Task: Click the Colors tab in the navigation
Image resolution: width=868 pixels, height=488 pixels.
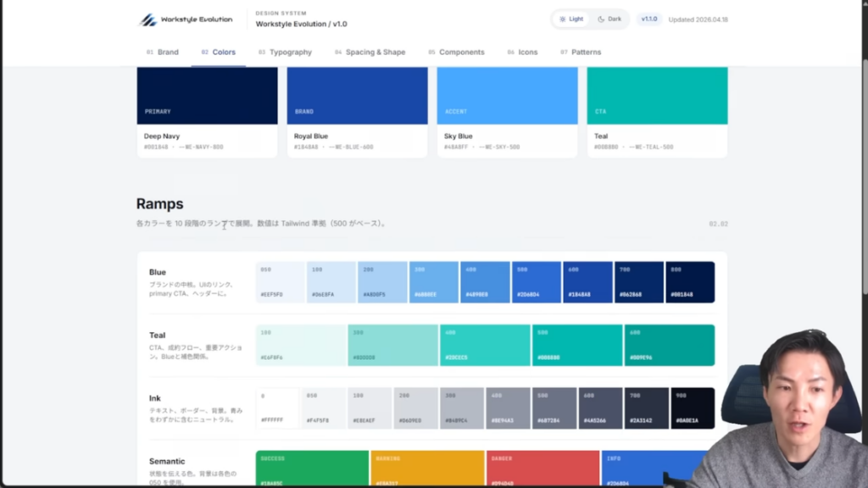Action: pyautogui.click(x=224, y=52)
